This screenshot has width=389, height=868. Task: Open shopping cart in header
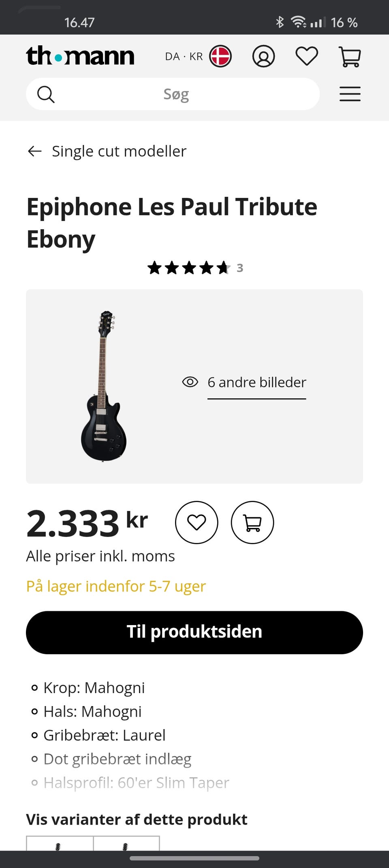(x=350, y=57)
